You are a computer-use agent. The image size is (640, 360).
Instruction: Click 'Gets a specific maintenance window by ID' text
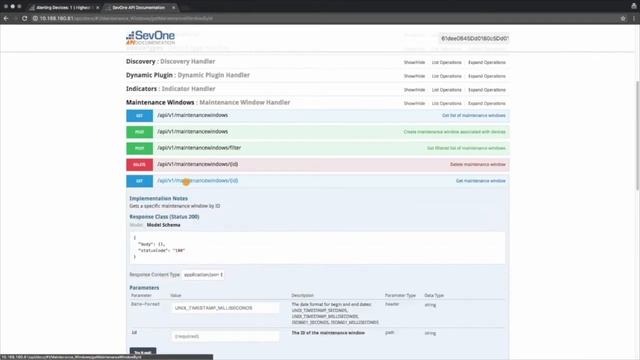click(x=175, y=207)
